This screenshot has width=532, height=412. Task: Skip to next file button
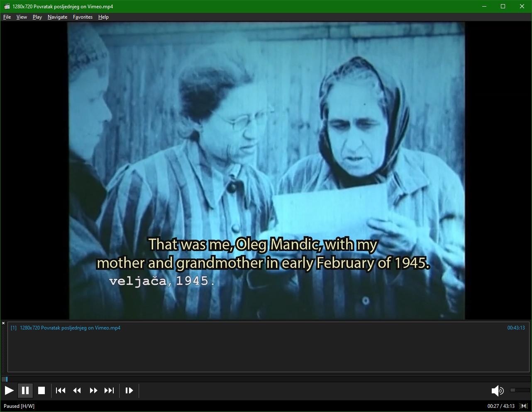(x=109, y=390)
